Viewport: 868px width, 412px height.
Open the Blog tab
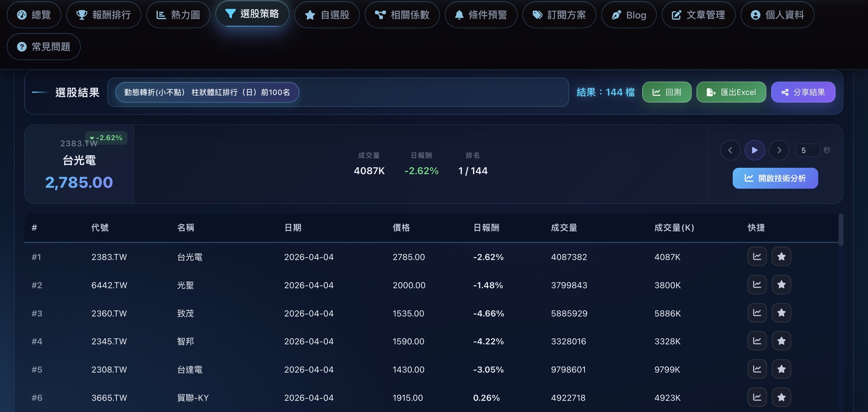click(629, 15)
